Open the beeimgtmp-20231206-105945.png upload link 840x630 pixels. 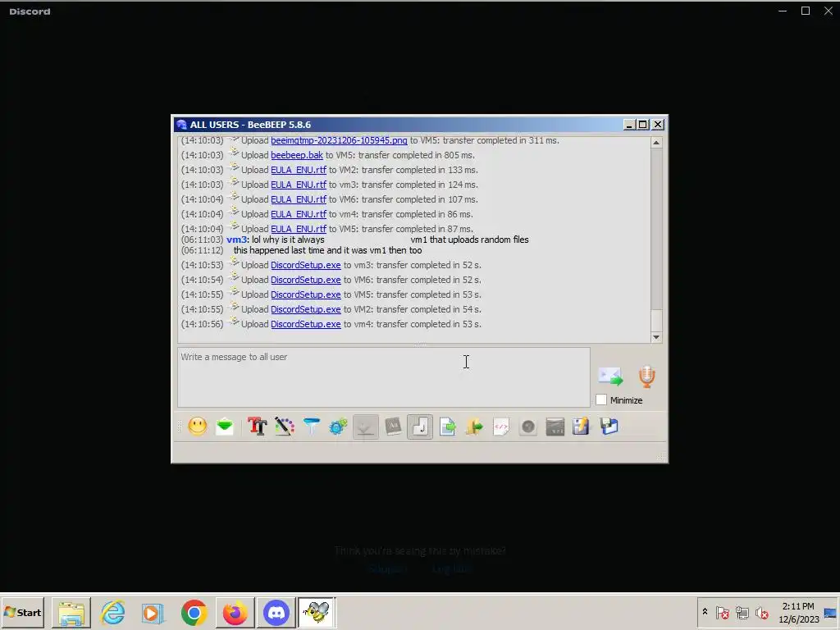click(x=339, y=140)
